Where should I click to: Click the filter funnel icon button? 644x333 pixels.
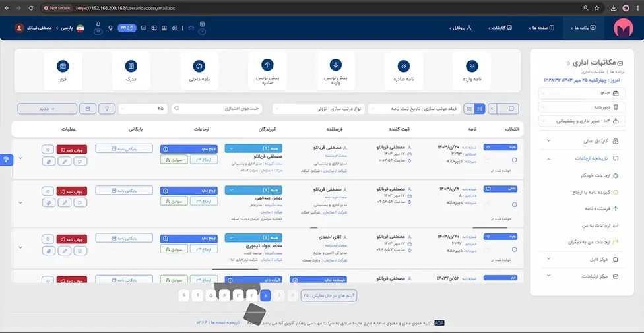click(107, 109)
